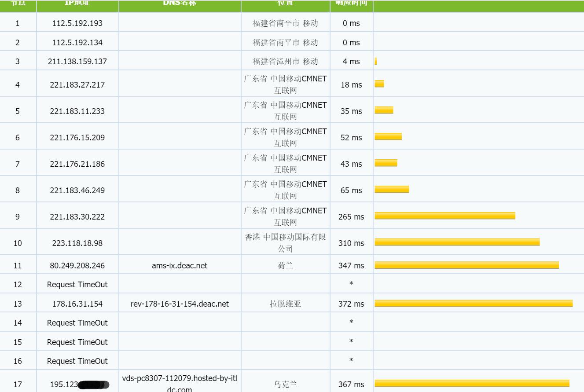Click location 福建省漳州市 移动
Image resolution: width=584 pixels, height=392 pixels.
click(285, 62)
